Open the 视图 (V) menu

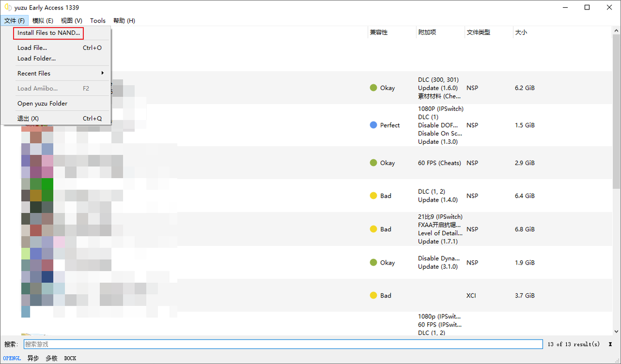[72, 21]
